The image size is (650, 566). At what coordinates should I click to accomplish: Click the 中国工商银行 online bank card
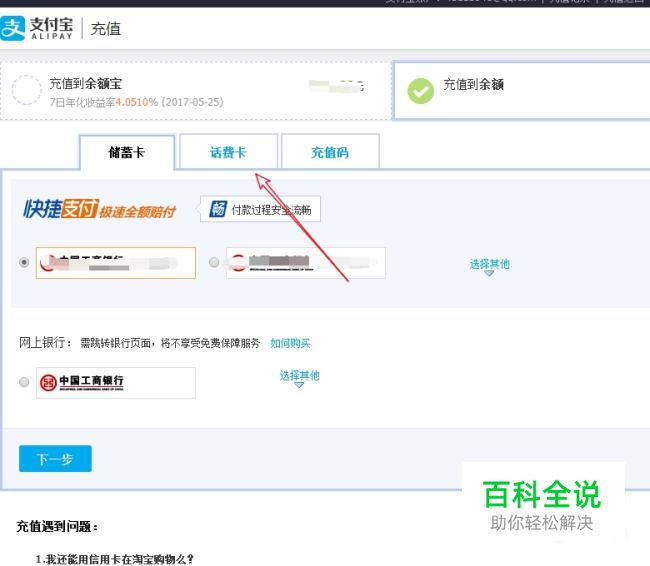pyautogui.click(x=116, y=383)
